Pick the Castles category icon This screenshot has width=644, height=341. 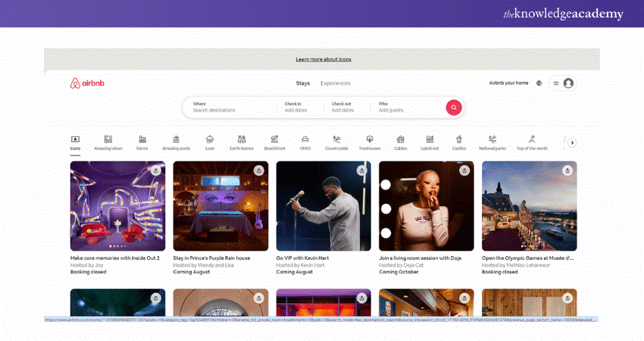pyautogui.click(x=458, y=142)
